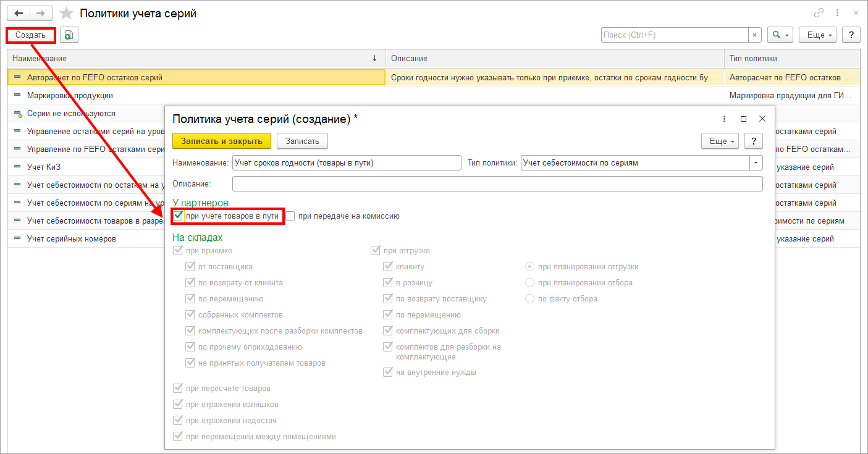Go forward with the right arrow button

click(41, 13)
